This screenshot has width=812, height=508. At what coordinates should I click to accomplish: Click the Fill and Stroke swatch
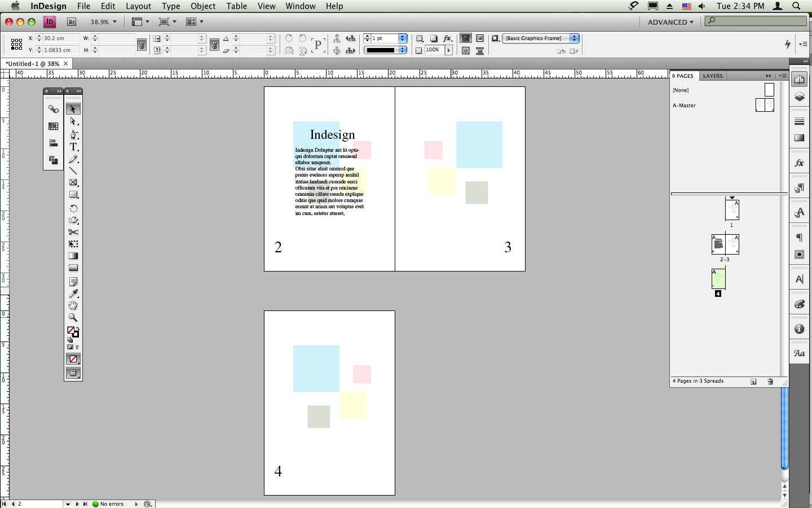click(x=73, y=332)
